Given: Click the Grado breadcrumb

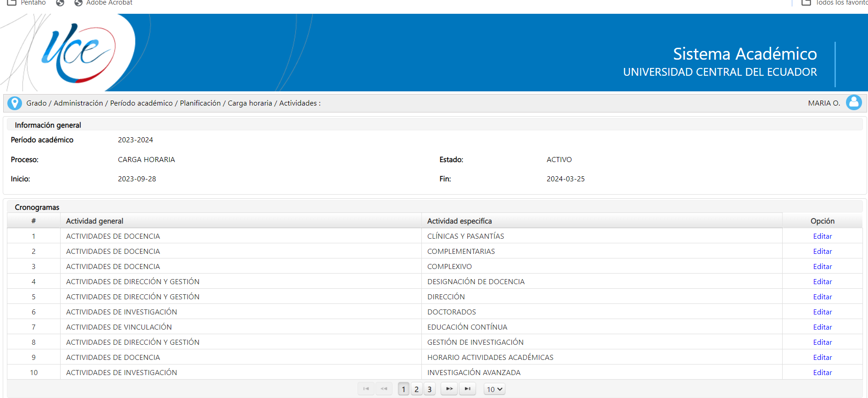Looking at the screenshot, I should pos(36,103).
